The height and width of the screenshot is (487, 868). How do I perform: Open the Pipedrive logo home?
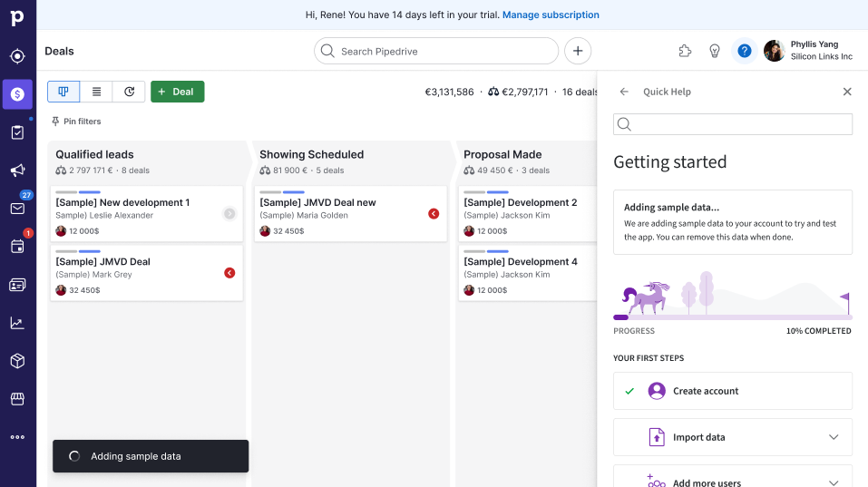pyautogui.click(x=17, y=18)
